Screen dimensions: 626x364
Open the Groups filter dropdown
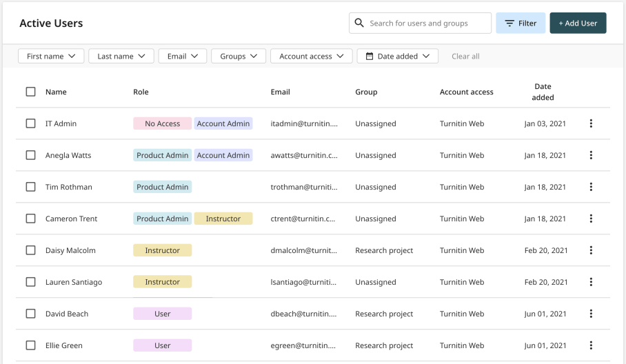239,57
